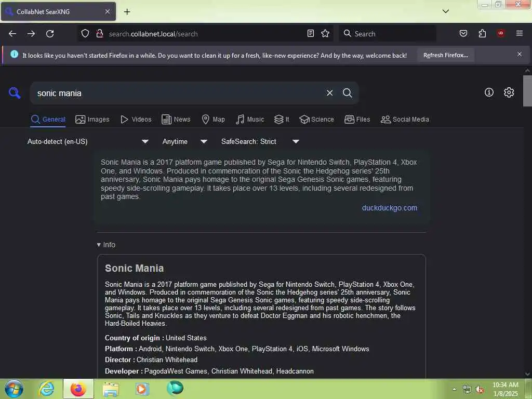The image size is (532, 399).
Task: Open tracking protection shield icon
Action: (x=85, y=34)
